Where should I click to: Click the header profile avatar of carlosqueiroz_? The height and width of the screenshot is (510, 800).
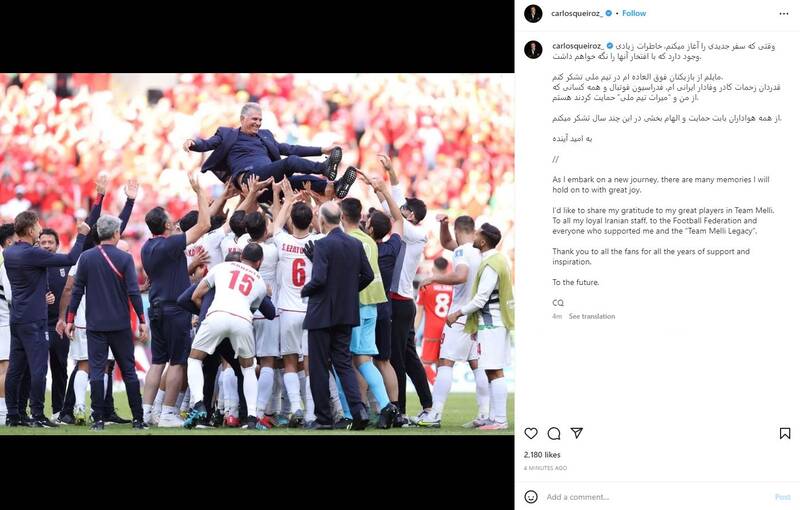click(x=533, y=14)
